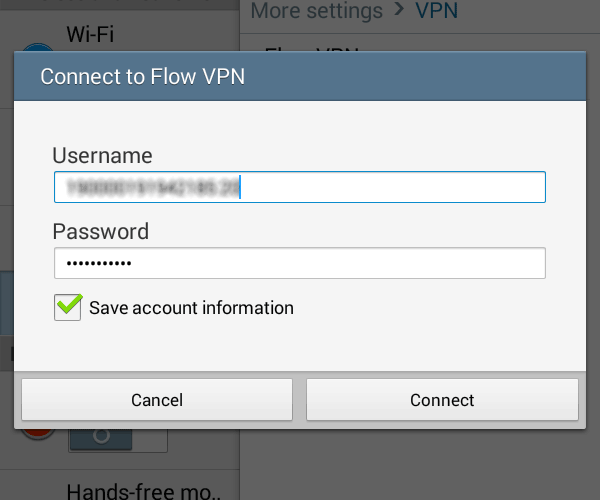The height and width of the screenshot is (500, 600).
Task: Click the Password field label
Action: coord(101,231)
